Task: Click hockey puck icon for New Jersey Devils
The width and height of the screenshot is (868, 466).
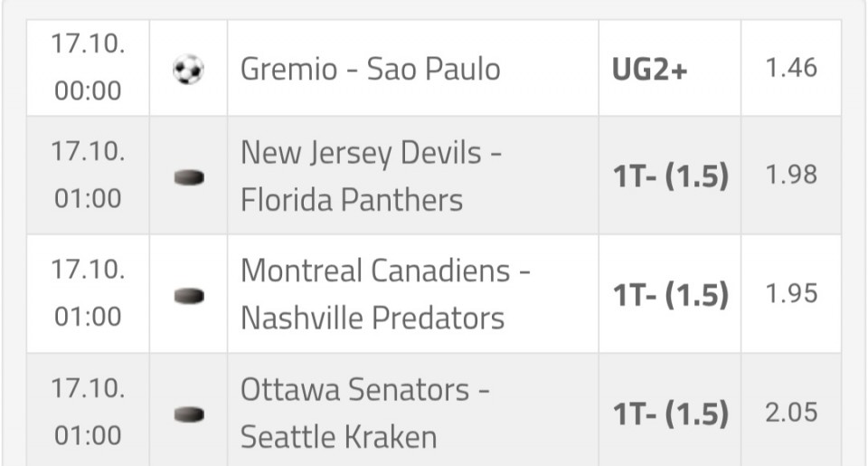Action: pyautogui.click(x=188, y=177)
